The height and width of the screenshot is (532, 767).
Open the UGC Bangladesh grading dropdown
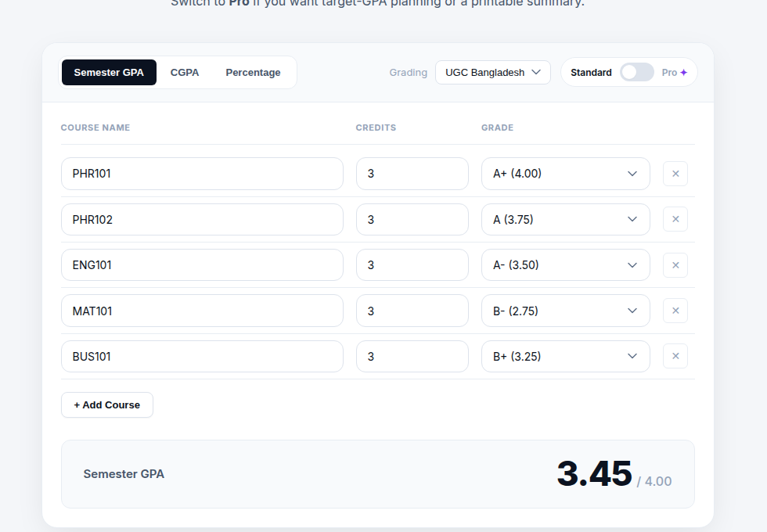tap(492, 72)
